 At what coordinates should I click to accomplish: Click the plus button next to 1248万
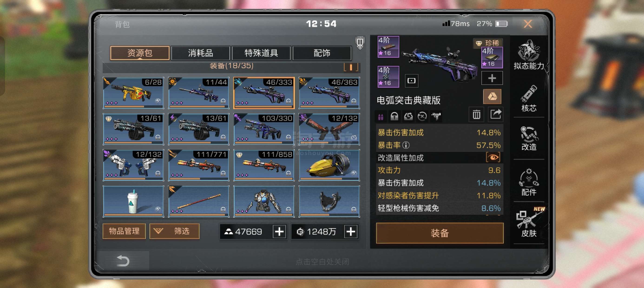click(351, 232)
